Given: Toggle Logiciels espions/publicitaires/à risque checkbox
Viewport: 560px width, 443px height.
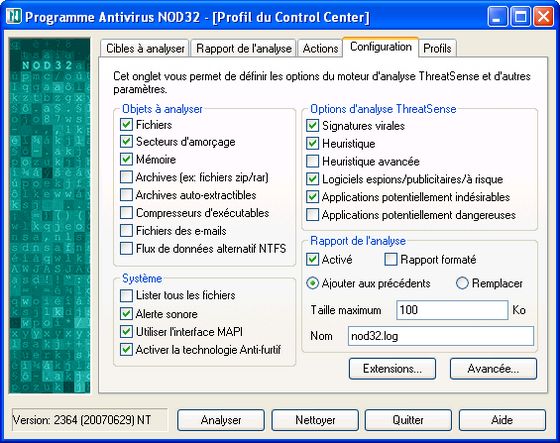Looking at the screenshot, I should pyautogui.click(x=312, y=179).
